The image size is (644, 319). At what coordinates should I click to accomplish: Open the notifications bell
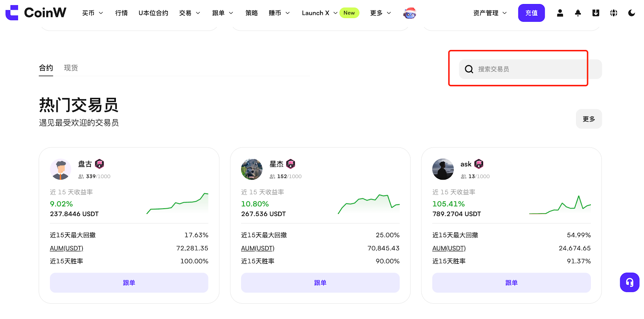tap(578, 13)
